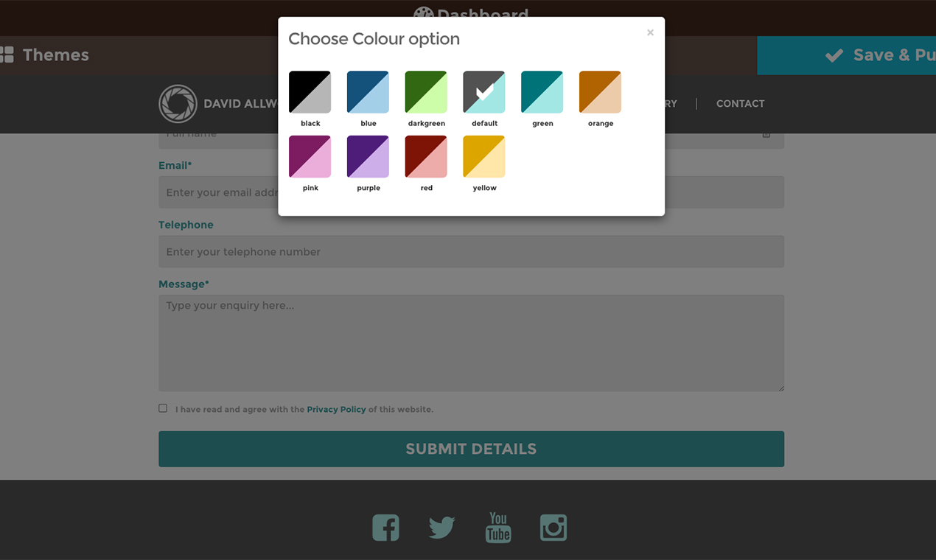936x560 pixels.
Task: Tick the Privacy Policy agreement checkbox
Action: [x=163, y=408]
